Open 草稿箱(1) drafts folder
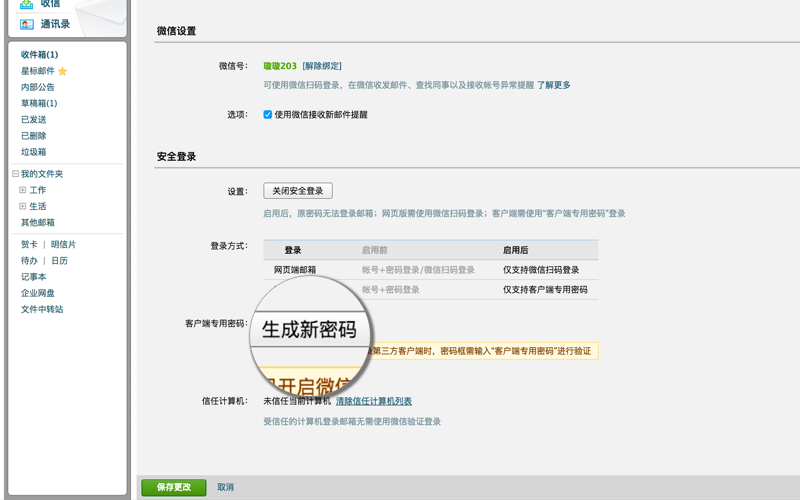This screenshot has height=500, width=800. 39,103
